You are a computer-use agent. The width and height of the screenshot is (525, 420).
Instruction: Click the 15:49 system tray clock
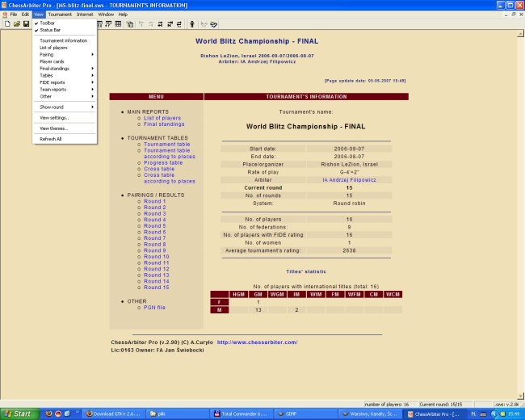click(x=514, y=414)
